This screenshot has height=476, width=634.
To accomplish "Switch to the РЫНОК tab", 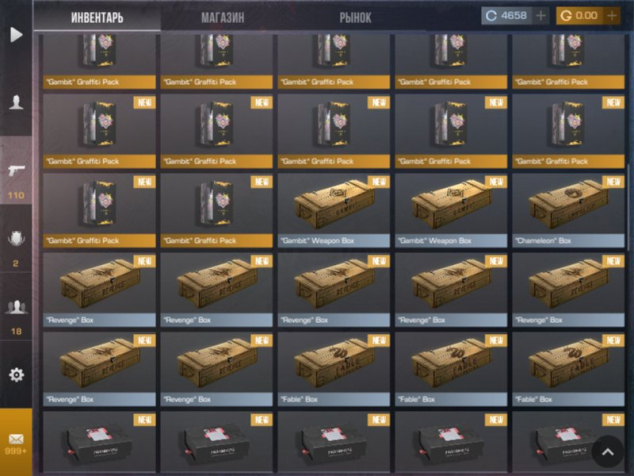I will click(355, 18).
